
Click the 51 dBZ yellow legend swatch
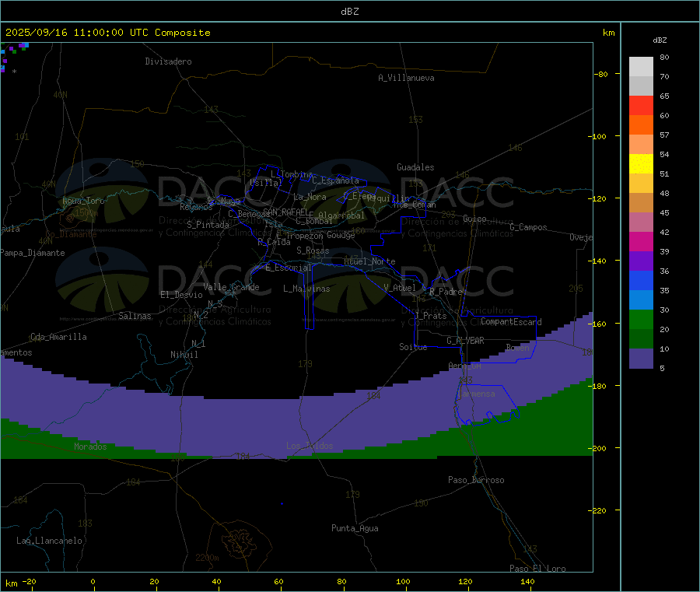coord(641,164)
